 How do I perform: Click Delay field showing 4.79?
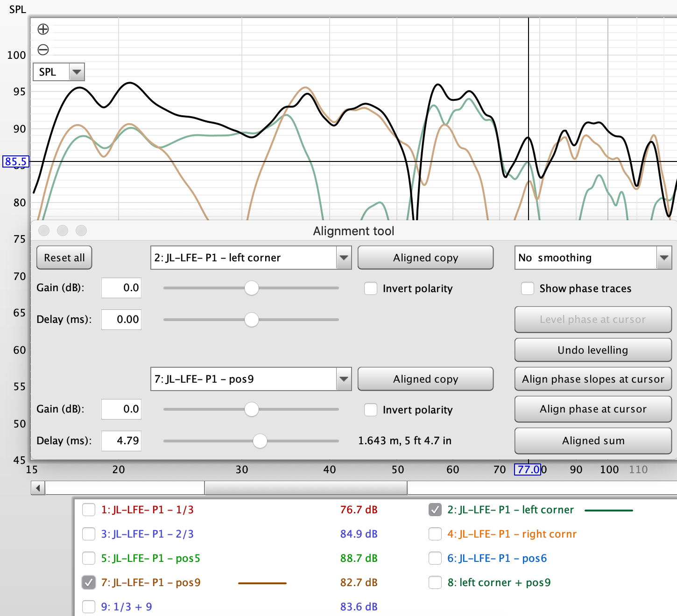121,441
